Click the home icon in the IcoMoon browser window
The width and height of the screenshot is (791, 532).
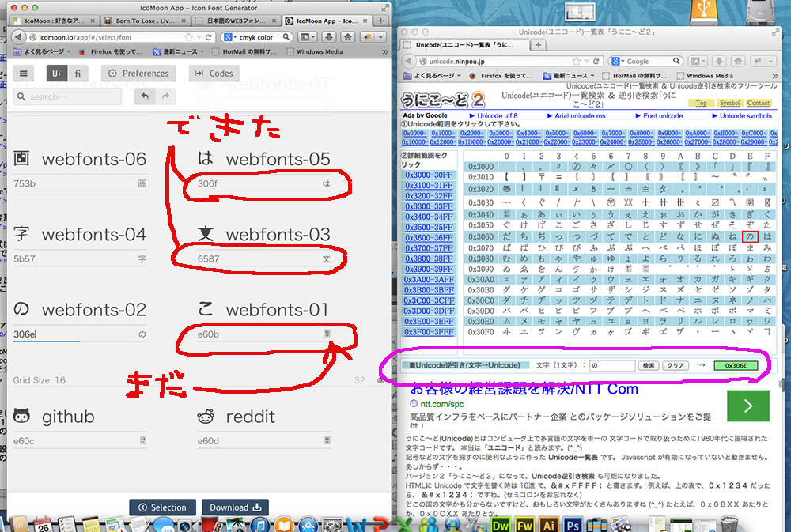[346, 37]
